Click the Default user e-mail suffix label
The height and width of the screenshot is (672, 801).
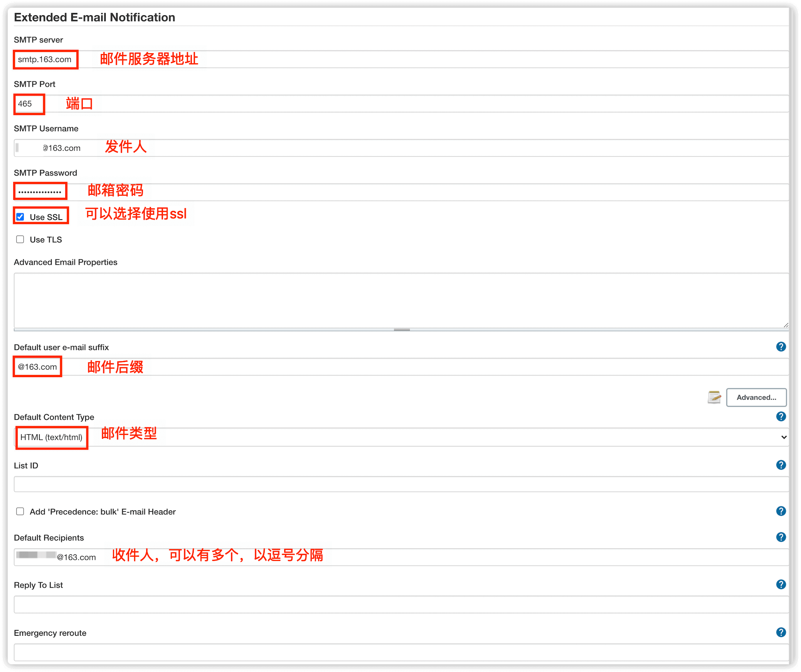(61, 347)
